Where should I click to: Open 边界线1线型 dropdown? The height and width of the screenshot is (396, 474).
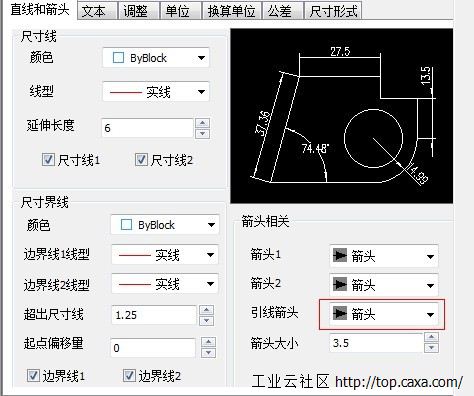pos(165,255)
